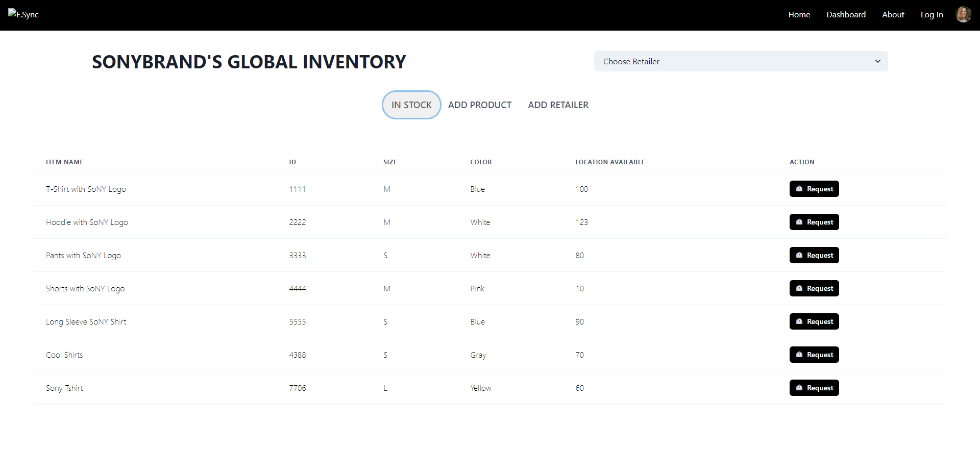Screen dimensions: 980x475
Task: Request the Cool Shirts item
Action: [814, 355]
